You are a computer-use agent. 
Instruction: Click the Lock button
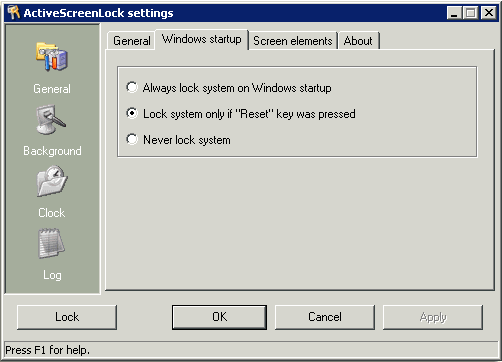(67, 317)
